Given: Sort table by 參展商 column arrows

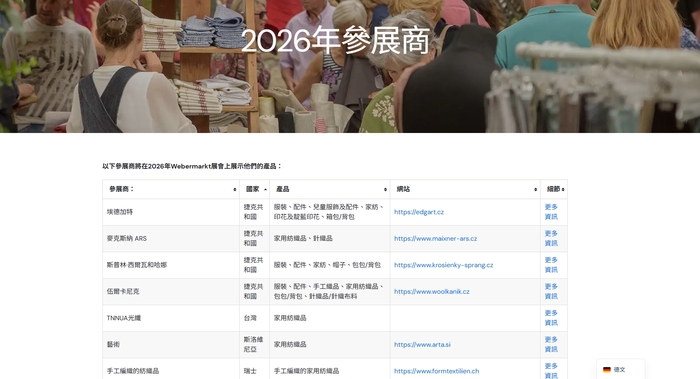Looking at the screenshot, I should 235,189.
